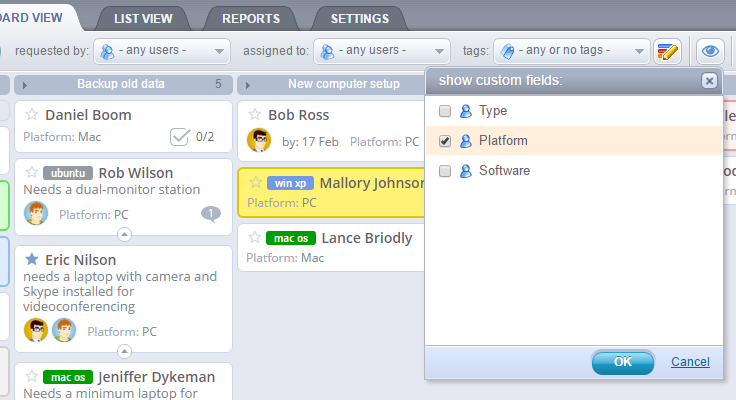This screenshot has height=400, width=736.
Task: Switch to the List View tab
Action: (143, 19)
